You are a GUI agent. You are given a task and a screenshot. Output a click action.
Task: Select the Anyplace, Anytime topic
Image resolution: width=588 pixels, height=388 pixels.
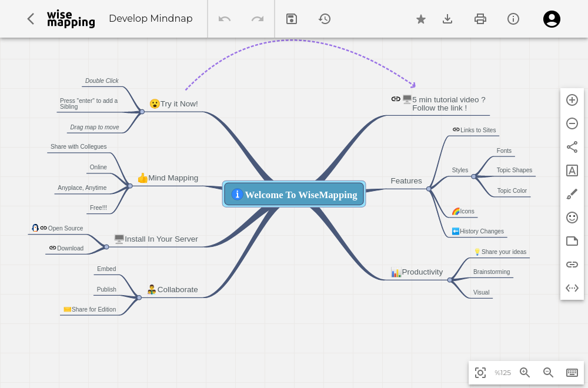pos(82,188)
